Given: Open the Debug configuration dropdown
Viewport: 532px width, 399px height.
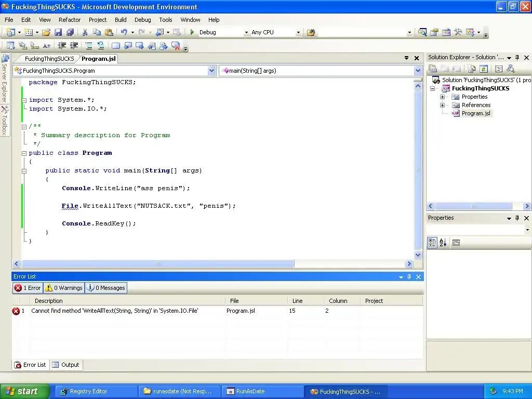Looking at the screenshot, I should tap(246, 33).
